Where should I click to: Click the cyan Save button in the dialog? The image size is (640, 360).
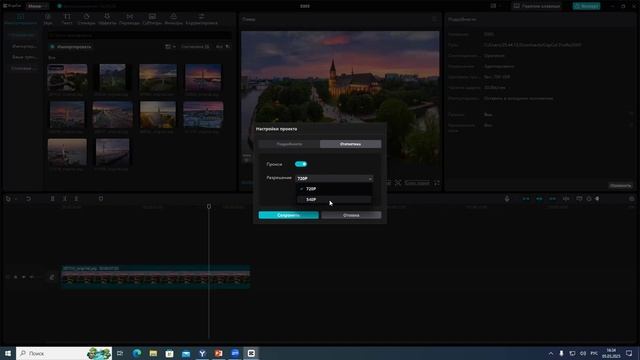[289, 215]
